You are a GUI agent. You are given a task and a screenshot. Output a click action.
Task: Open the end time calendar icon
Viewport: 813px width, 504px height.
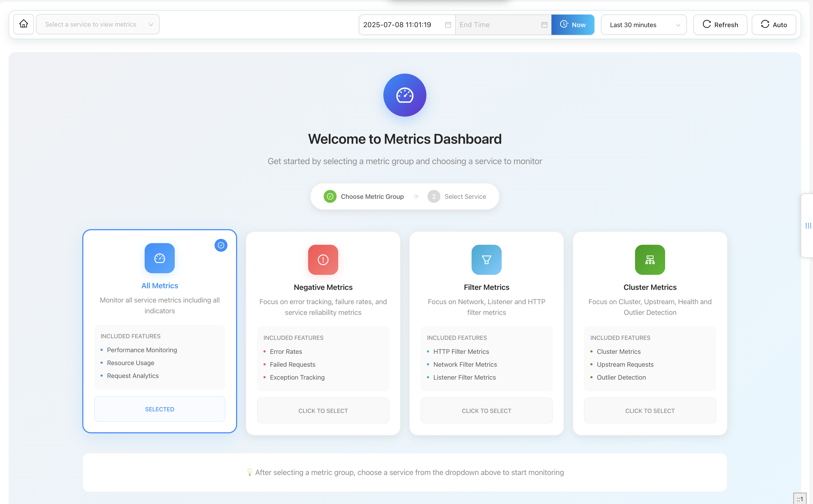point(544,24)
